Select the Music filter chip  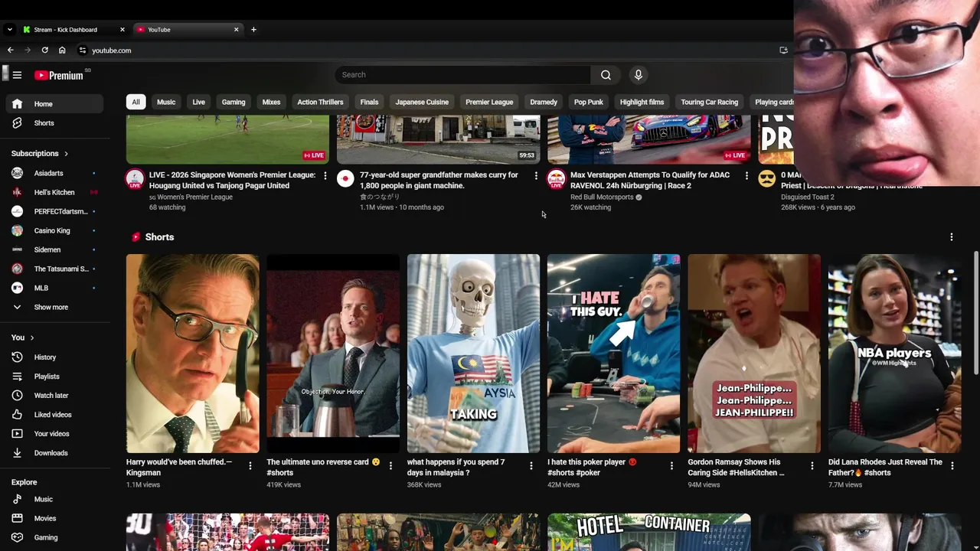point(166,102)
